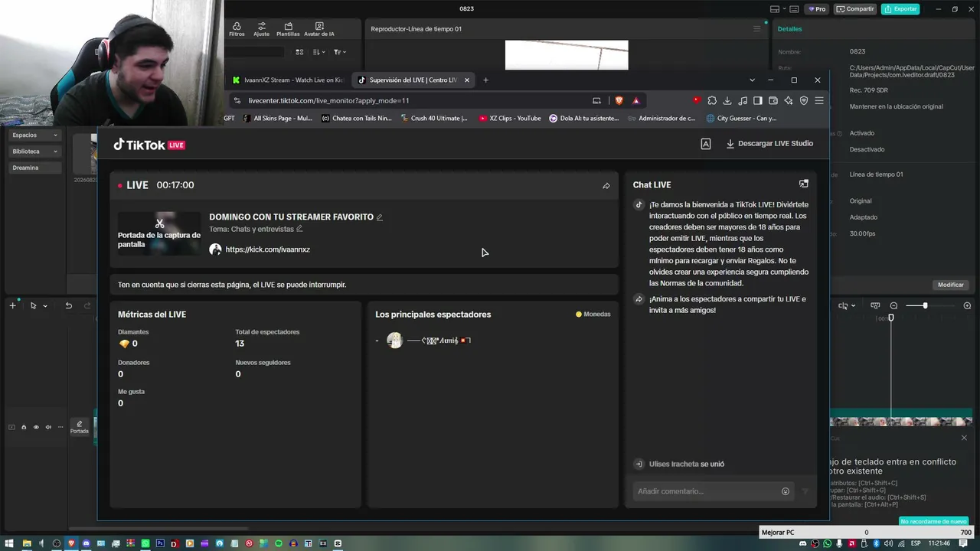Click the CapCut timeline undo arrow
980x551 pixels.
point(68,305)
